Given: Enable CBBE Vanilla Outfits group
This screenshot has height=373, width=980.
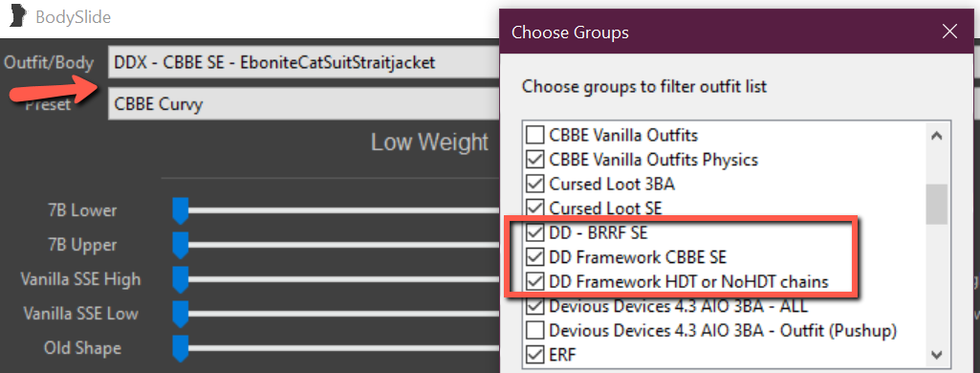Looking at the screenshot, I should pyautogui.click(x=534, y=134).
